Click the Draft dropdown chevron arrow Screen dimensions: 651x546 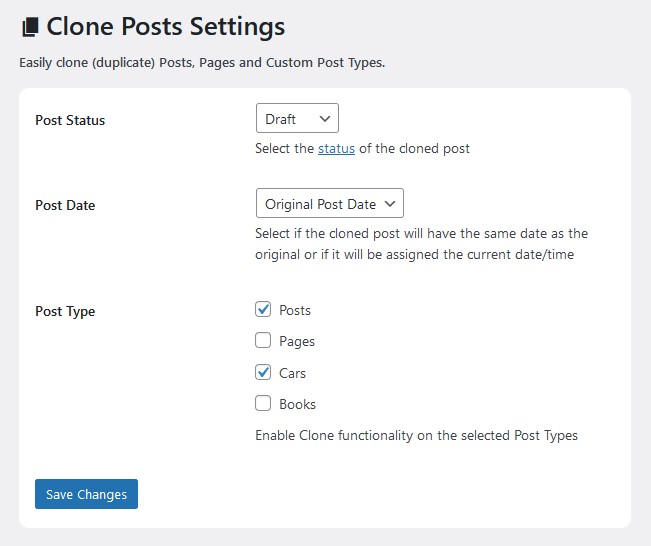(324, 119)
